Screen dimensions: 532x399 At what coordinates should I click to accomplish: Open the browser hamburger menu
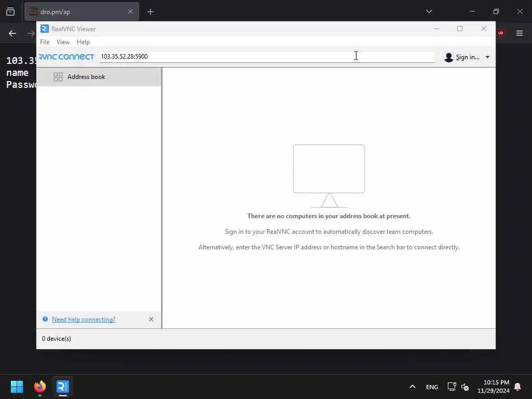(x=519, y=33)
